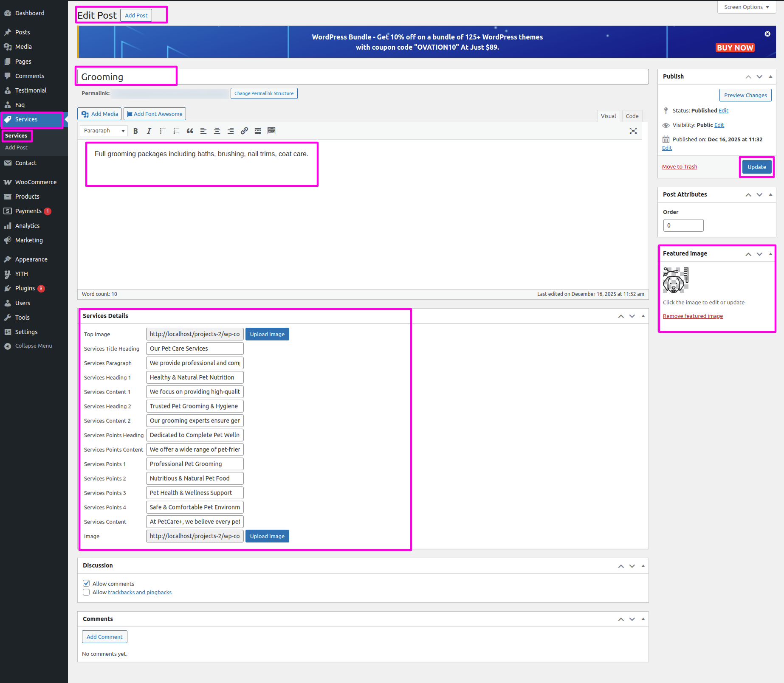Viewport: 784px width, 683px height.
Task: Click the Insert link icon
Action: [244, 131]
